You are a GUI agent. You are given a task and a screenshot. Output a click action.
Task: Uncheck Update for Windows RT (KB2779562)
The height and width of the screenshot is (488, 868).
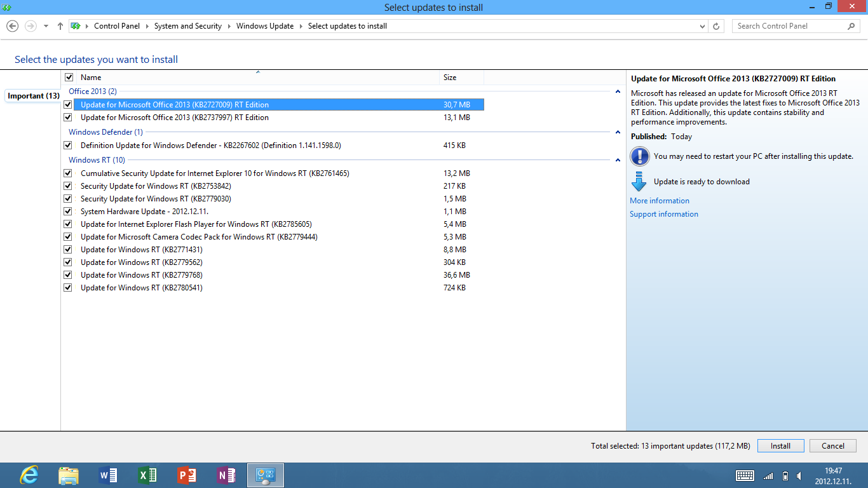pyautogui.click(x=68, y=262)
